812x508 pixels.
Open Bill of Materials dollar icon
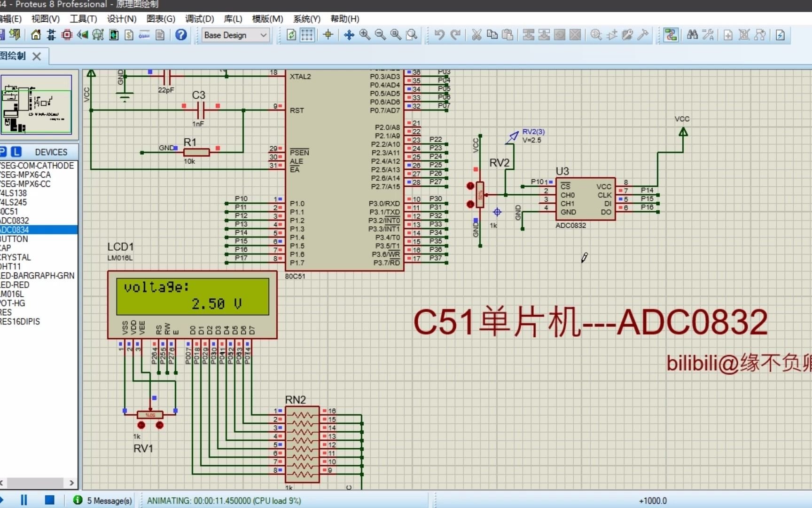pyautogui.click(x=129, y=35)
